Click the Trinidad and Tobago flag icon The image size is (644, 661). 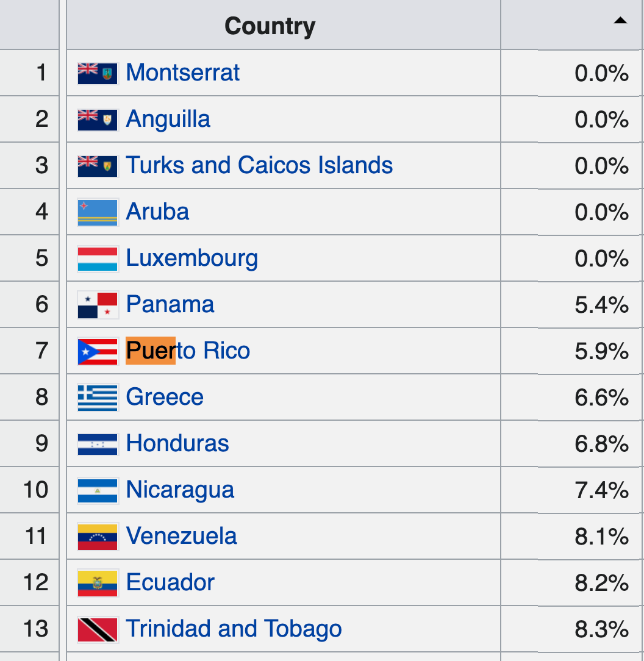(x=98, y=629)
